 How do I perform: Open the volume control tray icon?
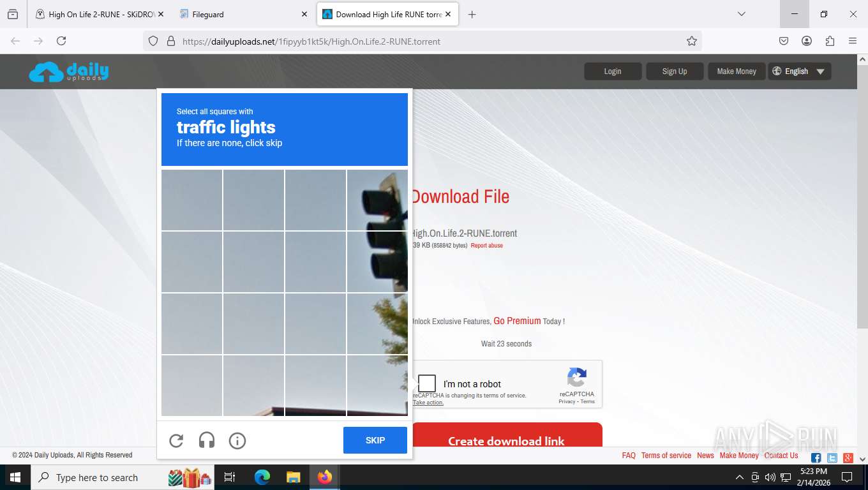770,477
